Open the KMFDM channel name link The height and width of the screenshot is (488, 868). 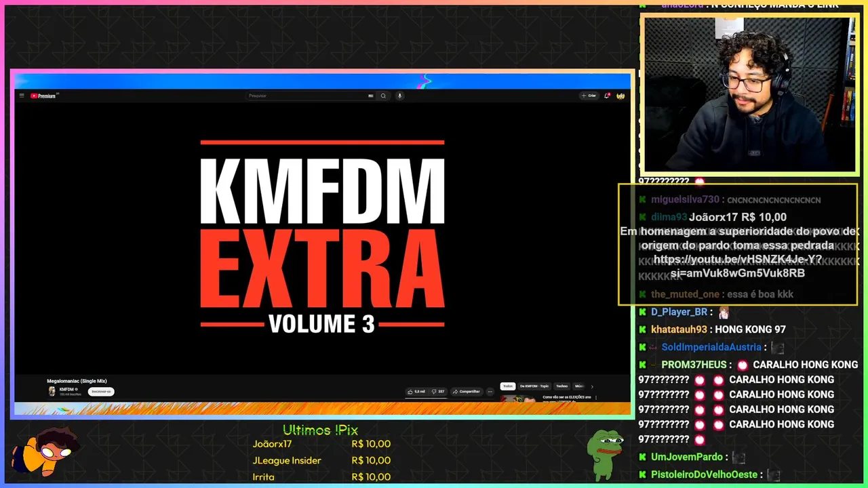pos(66,389)
